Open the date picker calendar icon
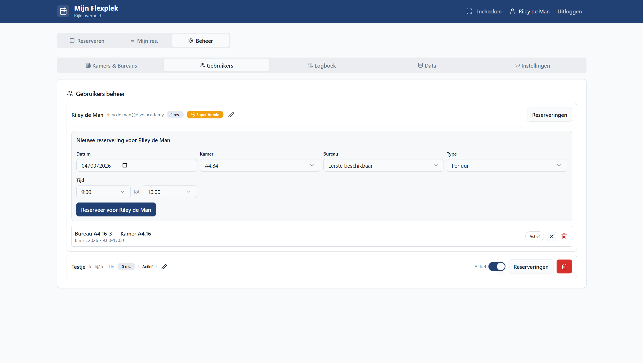 (125, 165)
